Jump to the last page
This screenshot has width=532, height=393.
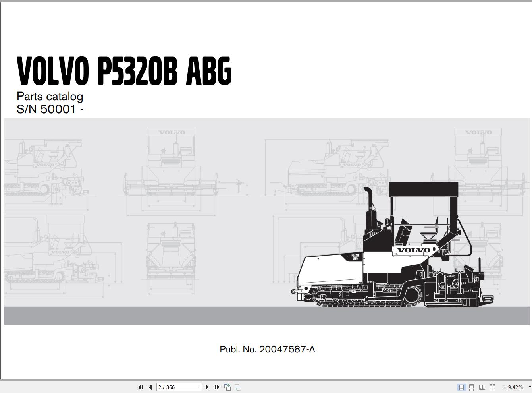[217, 387]
